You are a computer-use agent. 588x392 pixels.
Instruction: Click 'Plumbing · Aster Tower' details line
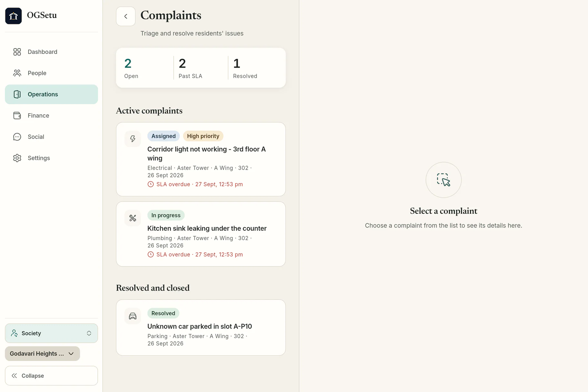pos(199,242)
